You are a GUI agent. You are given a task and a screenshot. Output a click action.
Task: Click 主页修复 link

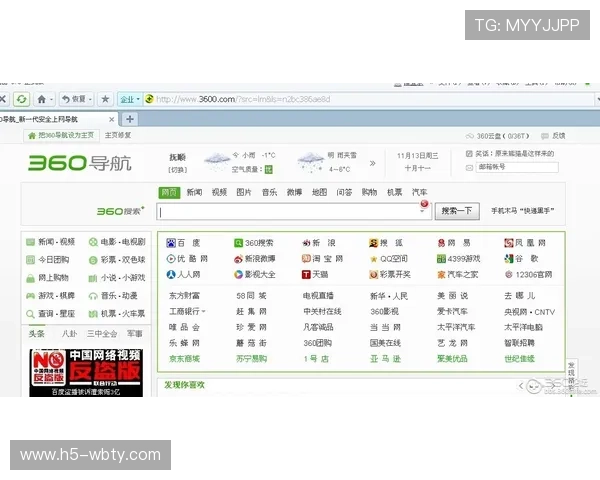click(x=118, y=135)
